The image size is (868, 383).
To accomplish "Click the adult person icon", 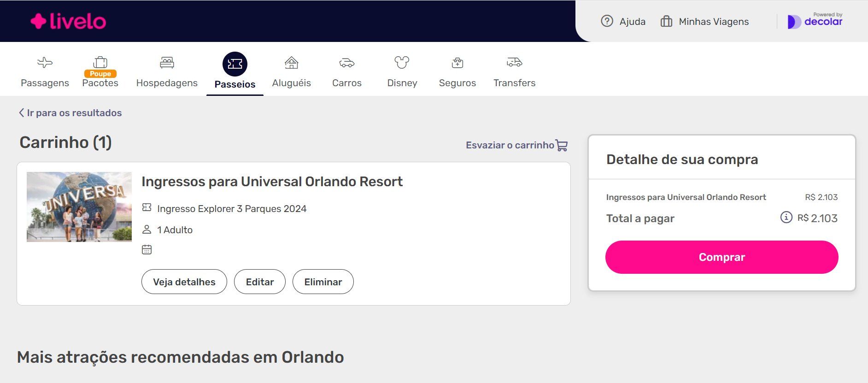I will pyautogui.click(x=147, y=229).
